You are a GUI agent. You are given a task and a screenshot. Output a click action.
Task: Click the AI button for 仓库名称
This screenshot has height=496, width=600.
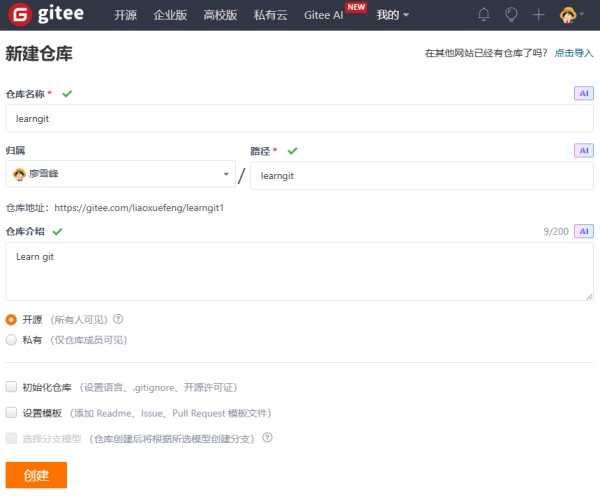(584, 93)
